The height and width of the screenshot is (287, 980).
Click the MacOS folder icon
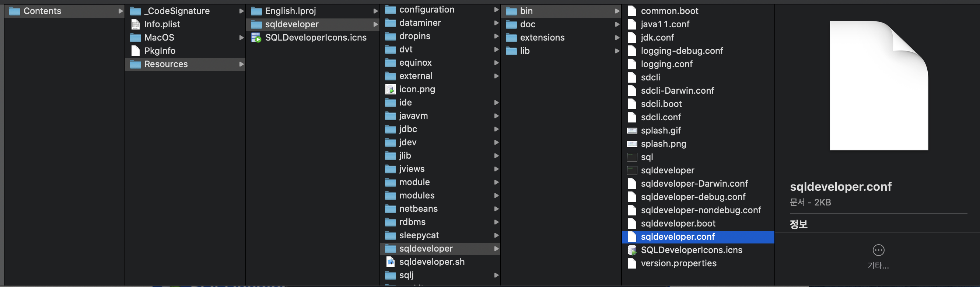click(x=136, y=37)
